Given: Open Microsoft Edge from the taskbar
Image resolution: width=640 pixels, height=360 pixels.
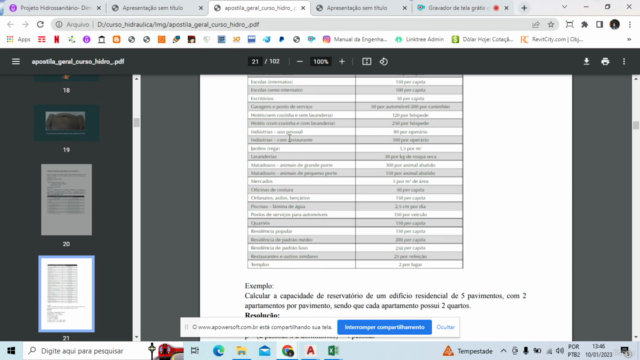Looking at the screenshot, I should pyautogui.click(x=218, y=351).
